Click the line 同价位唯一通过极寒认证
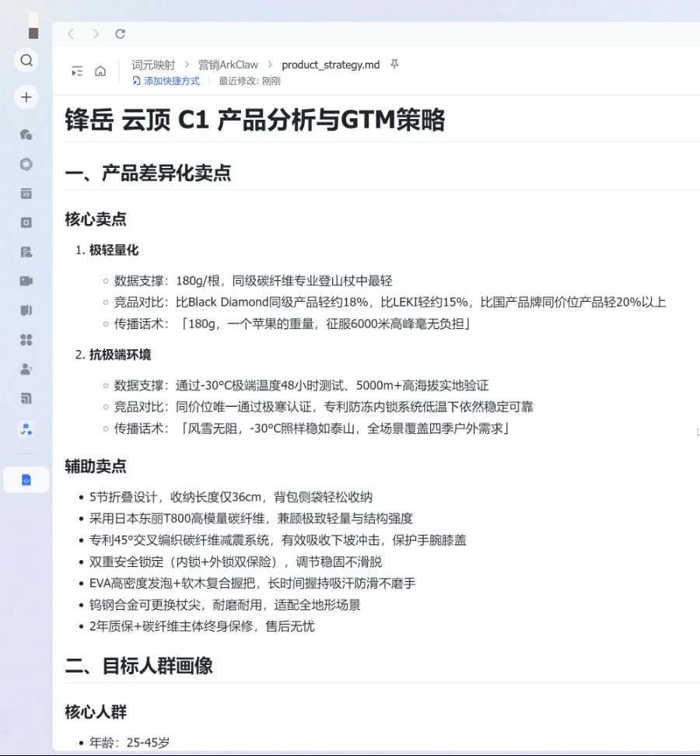Screen dimensions: 700x756 324,407
